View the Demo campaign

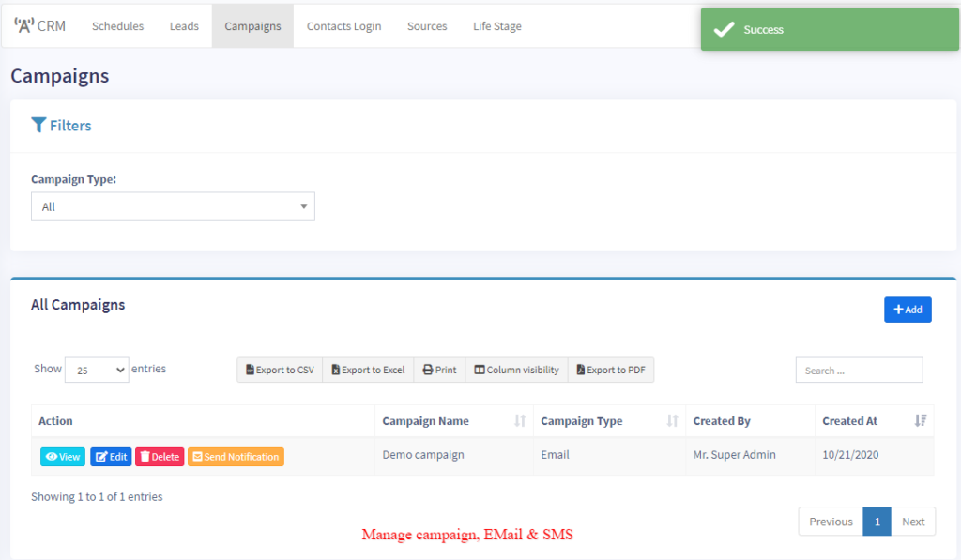63,457
